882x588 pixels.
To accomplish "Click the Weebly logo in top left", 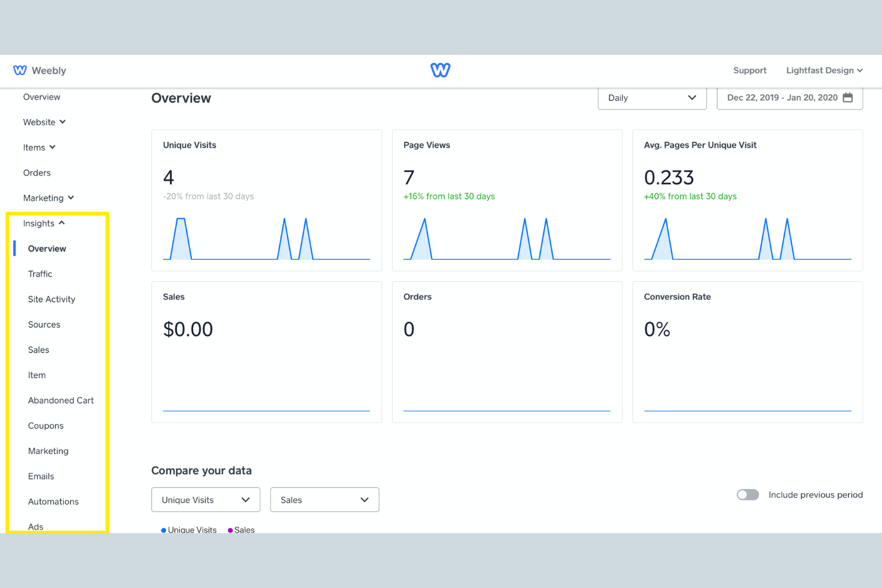I will coord(39,70).
